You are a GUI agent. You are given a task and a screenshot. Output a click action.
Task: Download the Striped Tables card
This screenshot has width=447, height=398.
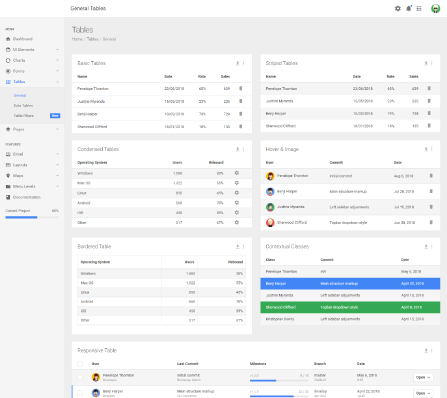click(426, 63)
